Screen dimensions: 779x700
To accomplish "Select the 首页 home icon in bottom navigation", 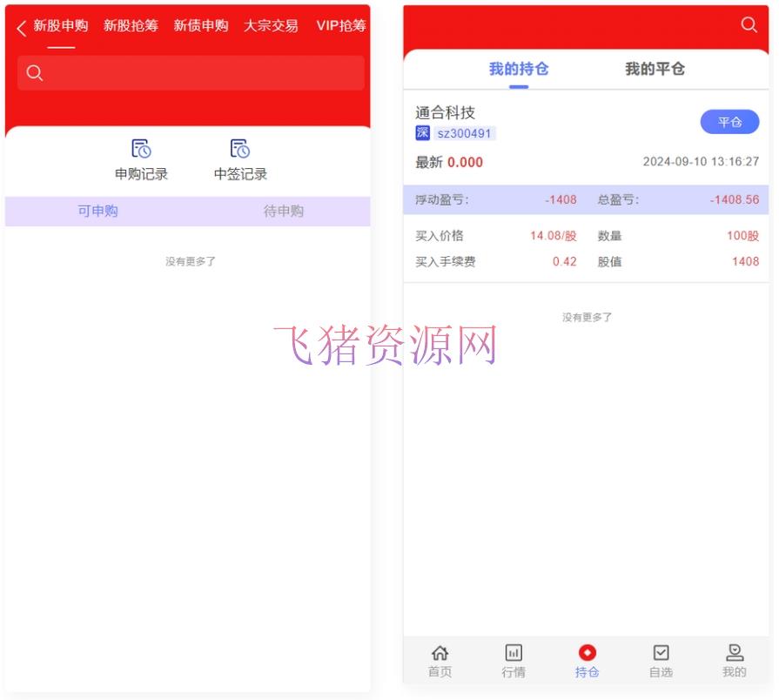I will coord(440,660).
